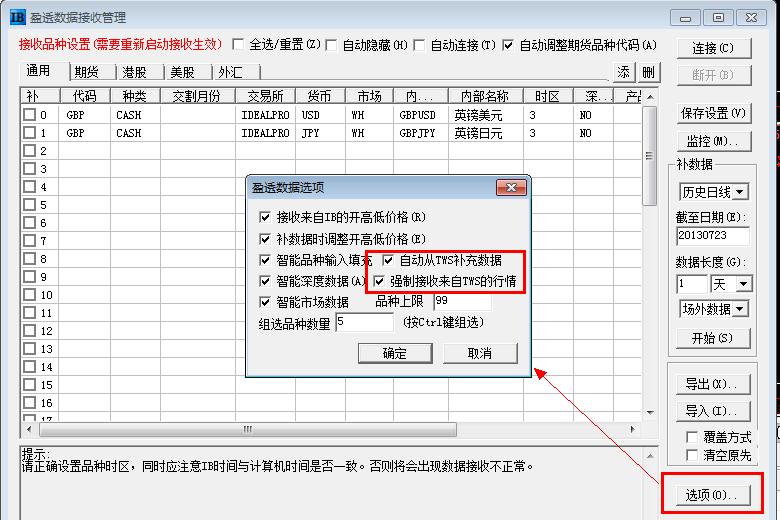Open the 天 unit dropdown
780x520 pixels.
click(x=743, y=284)
